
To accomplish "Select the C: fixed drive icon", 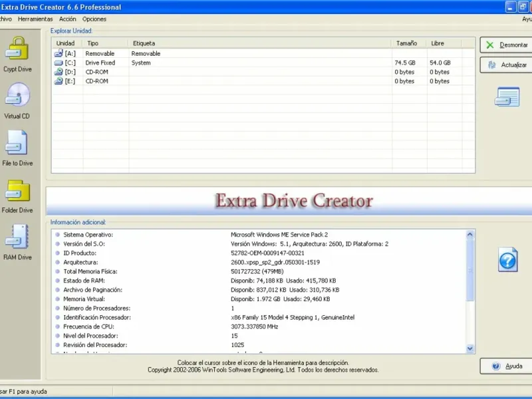I will point(59,63).
